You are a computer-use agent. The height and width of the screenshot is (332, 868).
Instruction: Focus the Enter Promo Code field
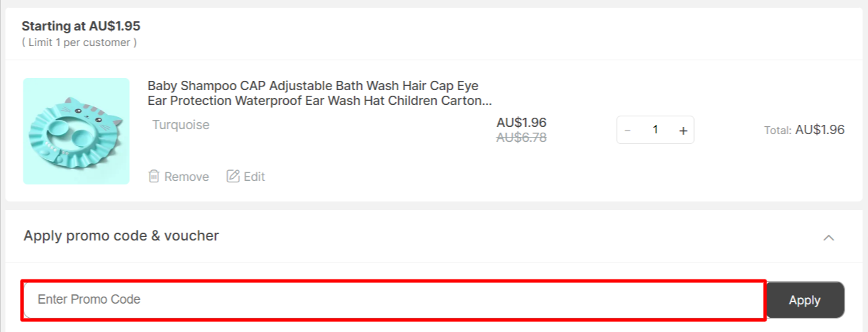click(x=394, y=299)
